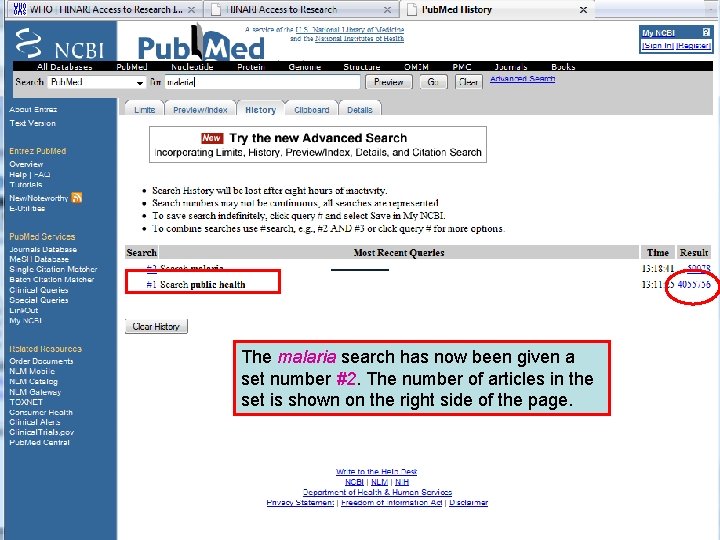Open TOXNET link
This screenshot has width=720, height=540.
(26, 402)
